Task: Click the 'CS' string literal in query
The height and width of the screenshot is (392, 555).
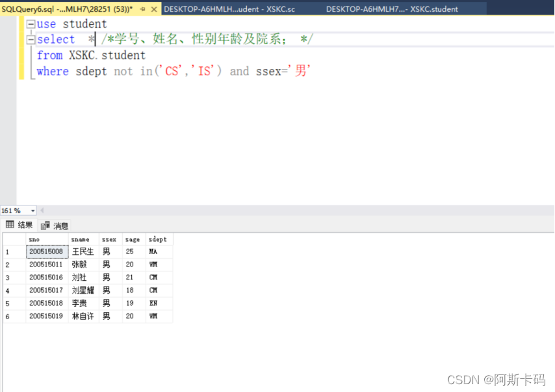Action: [172, 71]
